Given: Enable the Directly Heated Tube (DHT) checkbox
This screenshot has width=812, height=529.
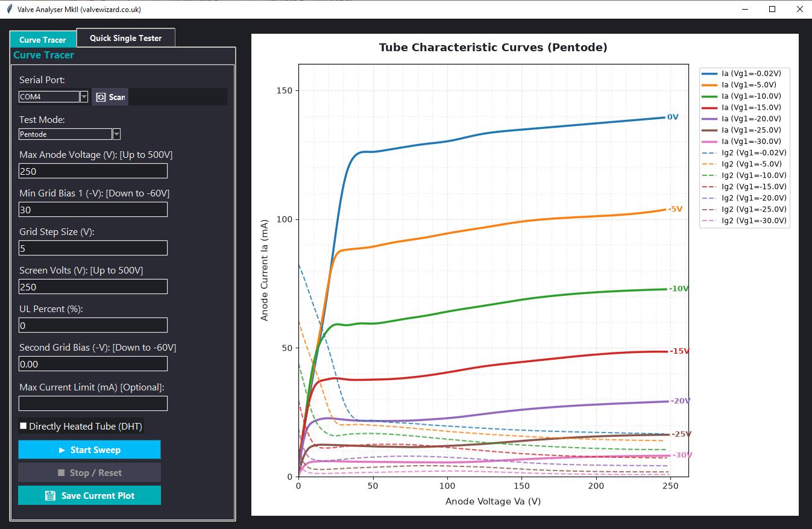Looking at the screenshot, I should [x=24, y=426].
